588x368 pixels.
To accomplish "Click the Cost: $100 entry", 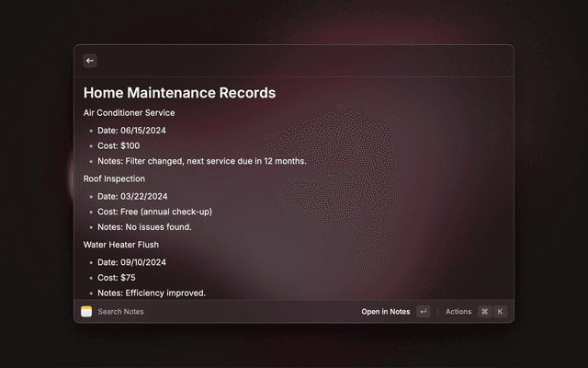I will click(119, 145).
